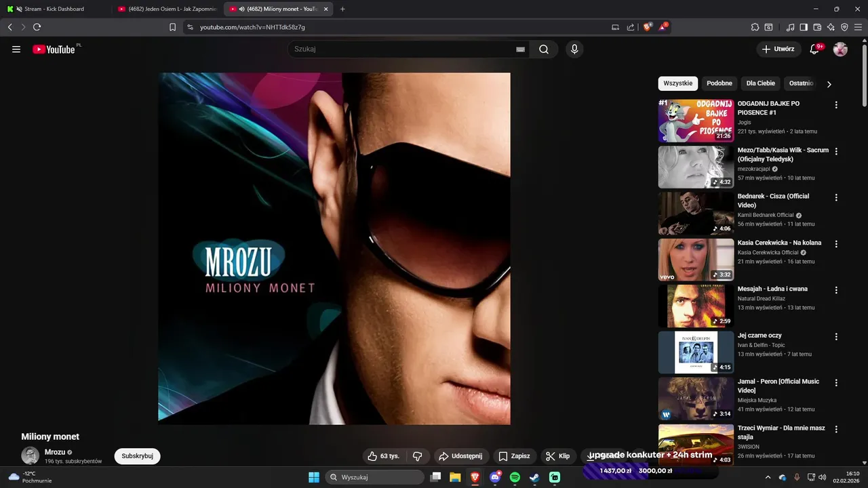
Task: Open more options for Mezo/Tabb/Kasia Wilk Sacrum
Action: (x=836, y=152)
